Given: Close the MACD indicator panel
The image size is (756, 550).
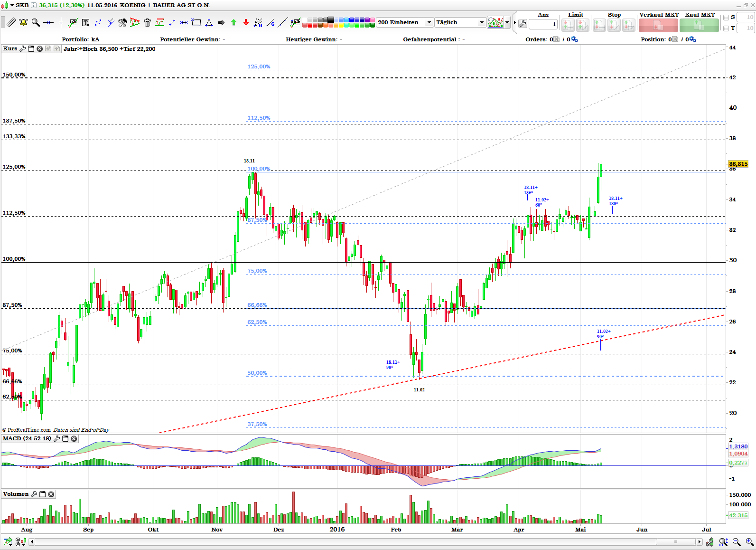Looking at the screenshot, I should coord(74,438).
